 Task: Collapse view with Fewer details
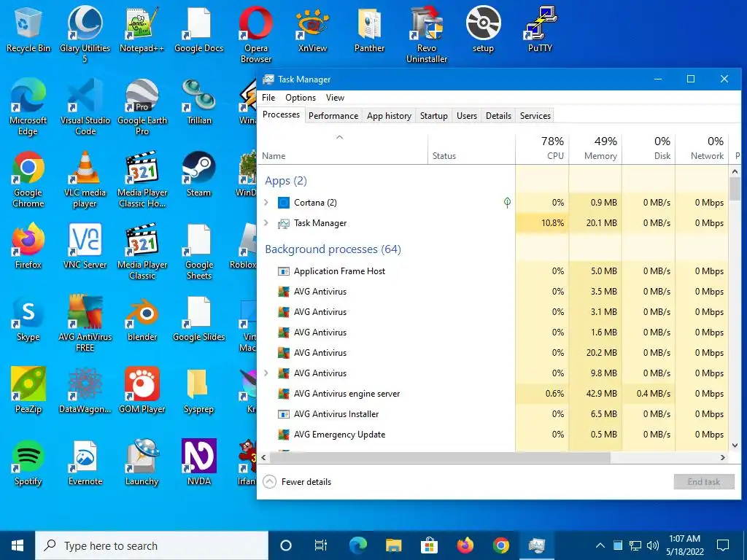(298, 482)
